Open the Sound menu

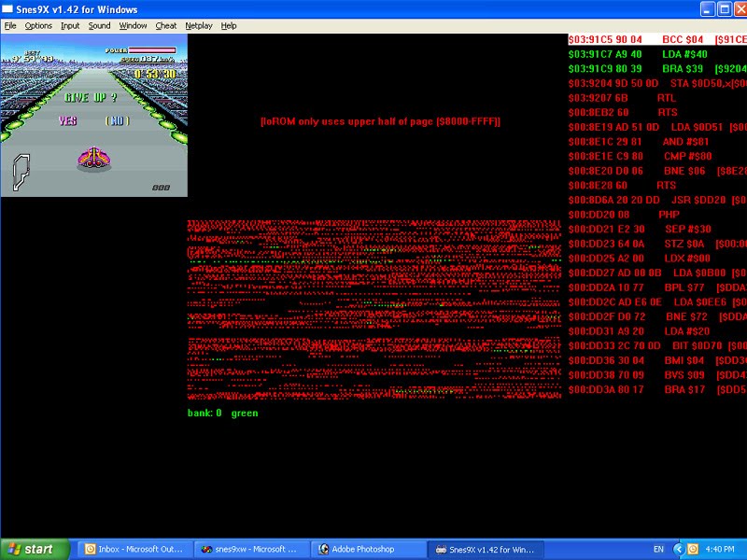tap(99, 26)
